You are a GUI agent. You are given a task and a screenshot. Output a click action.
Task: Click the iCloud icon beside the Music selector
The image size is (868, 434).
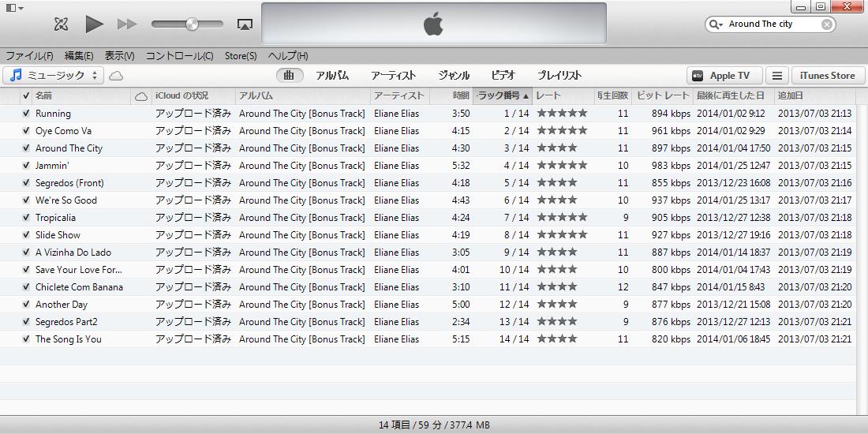[x=116, y=76]
